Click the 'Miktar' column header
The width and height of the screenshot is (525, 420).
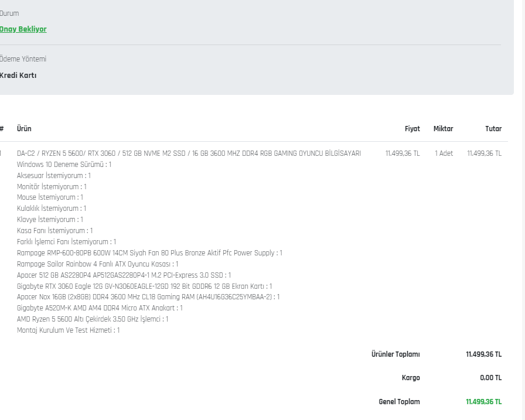click(443, 129)
